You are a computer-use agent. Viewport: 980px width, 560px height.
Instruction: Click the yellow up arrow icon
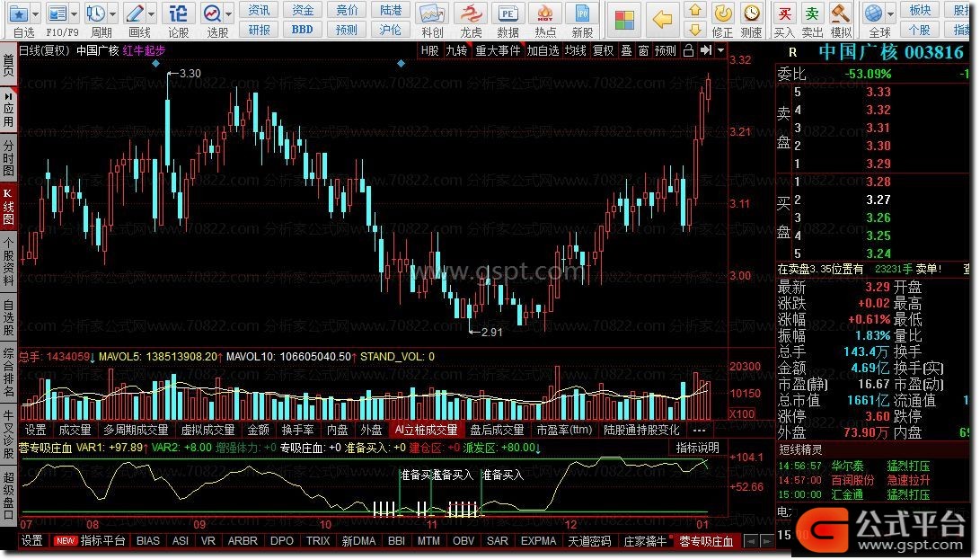point(695,10)
